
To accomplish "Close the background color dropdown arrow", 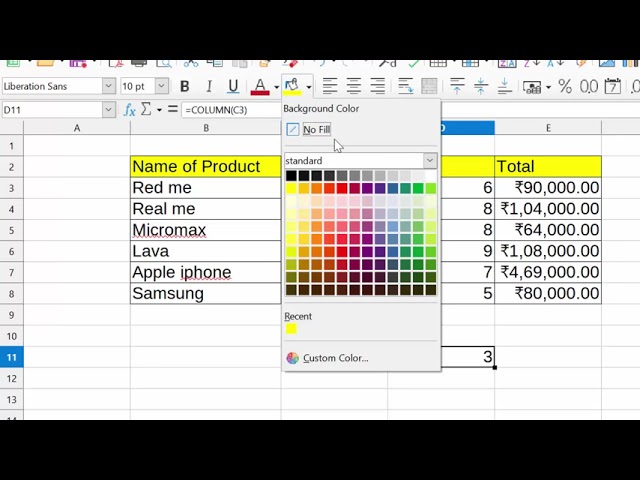I will pos(309,87).
